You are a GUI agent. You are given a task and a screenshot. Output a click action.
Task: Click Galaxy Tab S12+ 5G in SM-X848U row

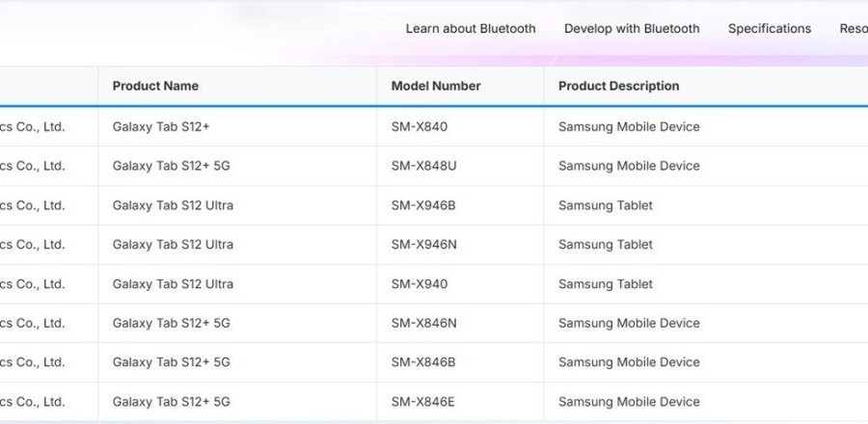point(171,166)
